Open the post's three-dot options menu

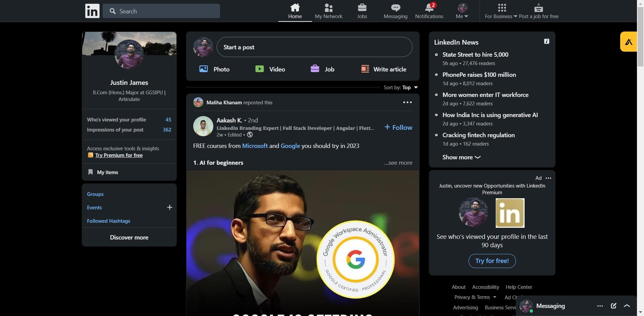(x=407, y=102)
